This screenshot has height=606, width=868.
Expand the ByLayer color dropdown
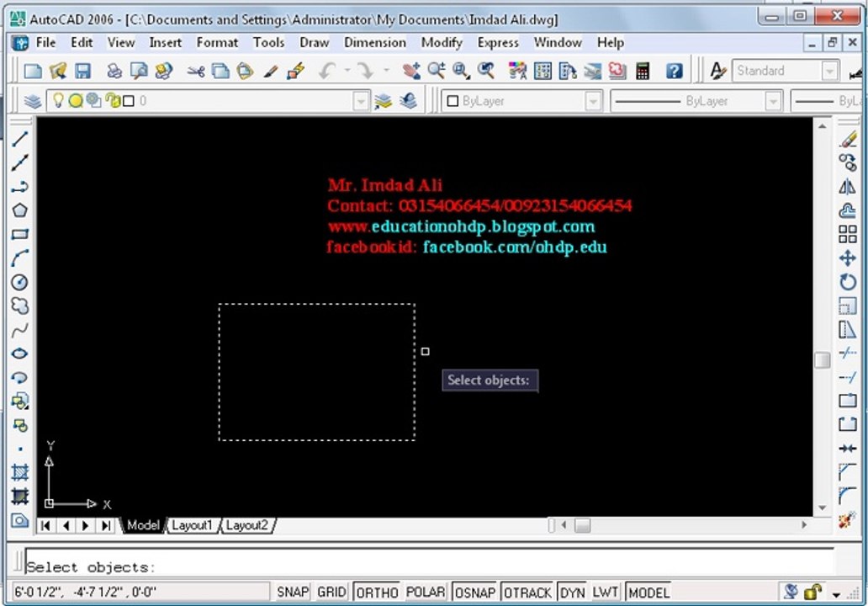593,101
